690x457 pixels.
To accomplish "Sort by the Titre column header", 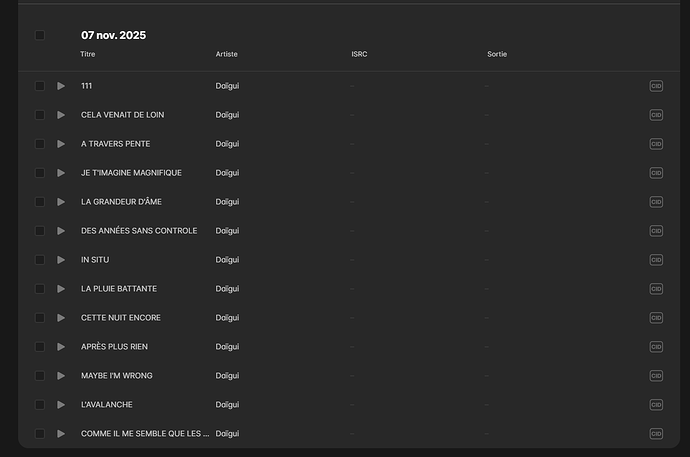I will click(88, 54).
